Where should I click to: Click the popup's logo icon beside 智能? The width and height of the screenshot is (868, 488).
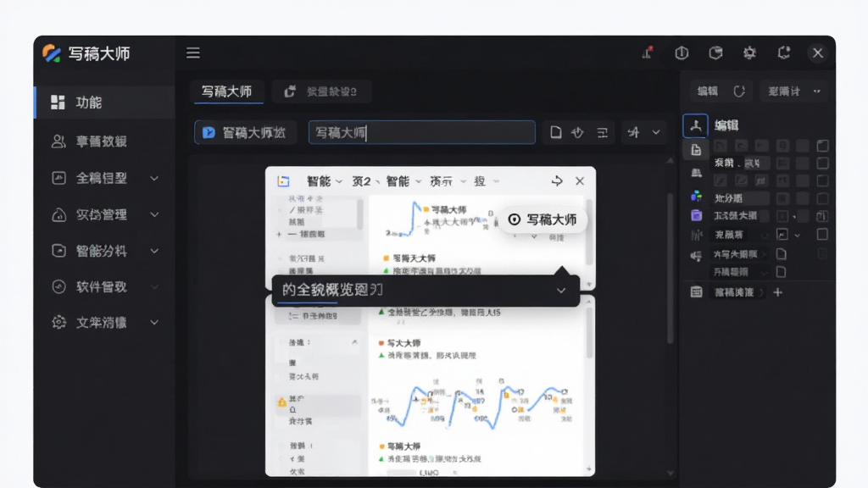pos(283,181)
